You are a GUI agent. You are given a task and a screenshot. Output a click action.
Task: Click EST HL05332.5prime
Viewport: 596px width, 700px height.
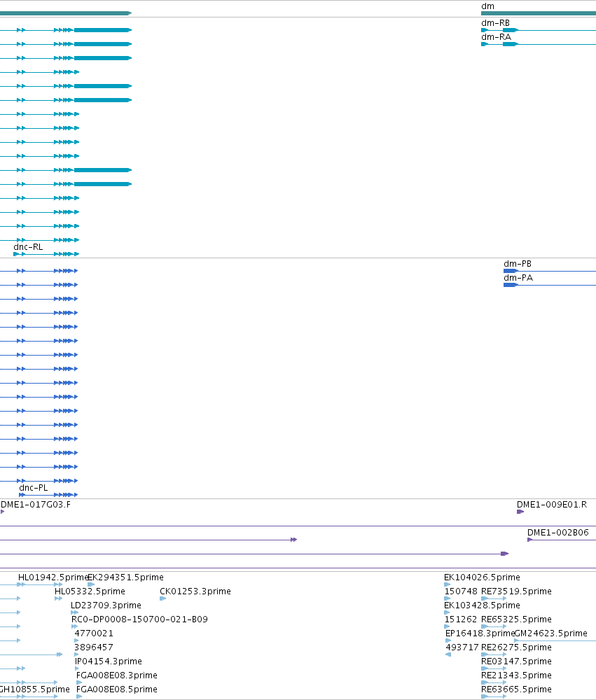90,591
